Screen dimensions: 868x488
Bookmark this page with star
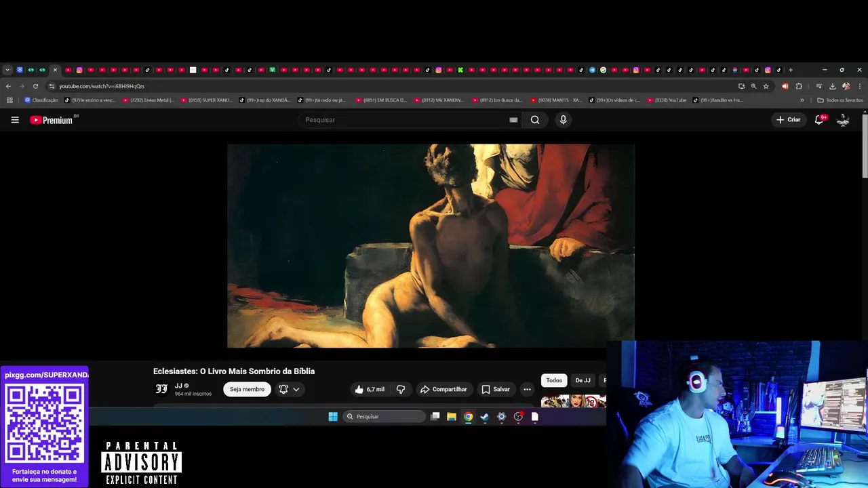click(766, 86)
